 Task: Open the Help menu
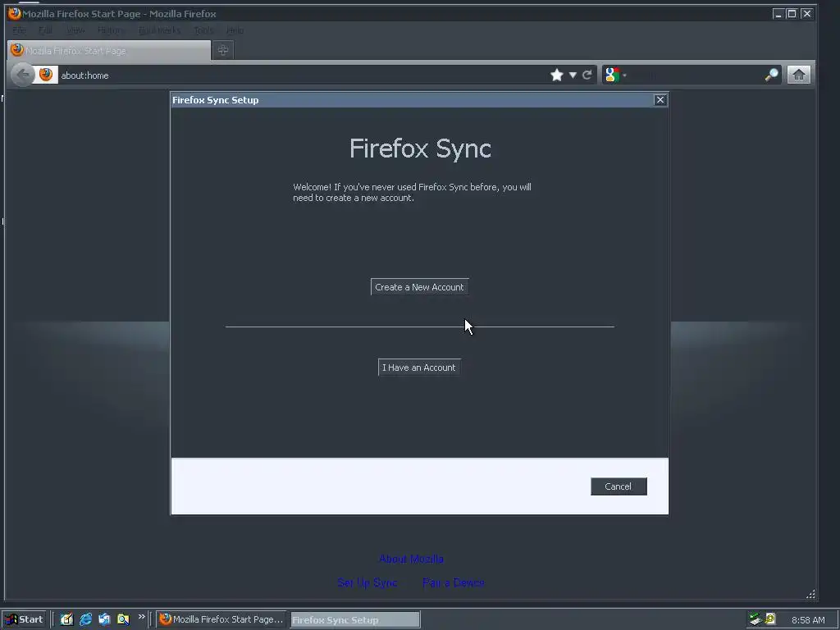tap(235, 30)
